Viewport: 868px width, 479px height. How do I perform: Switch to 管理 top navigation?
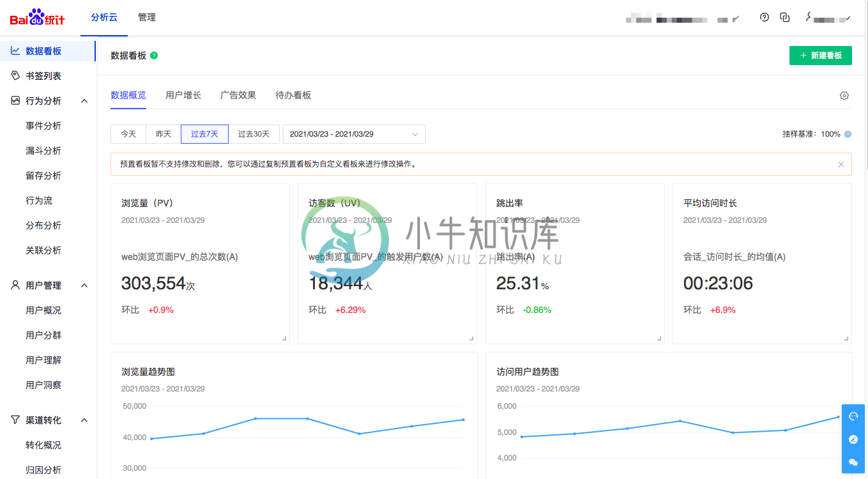147,17
